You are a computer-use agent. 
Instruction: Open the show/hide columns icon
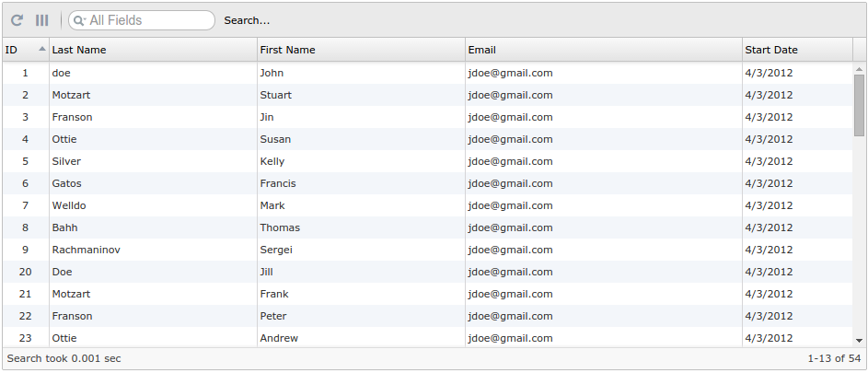[42, 20]
